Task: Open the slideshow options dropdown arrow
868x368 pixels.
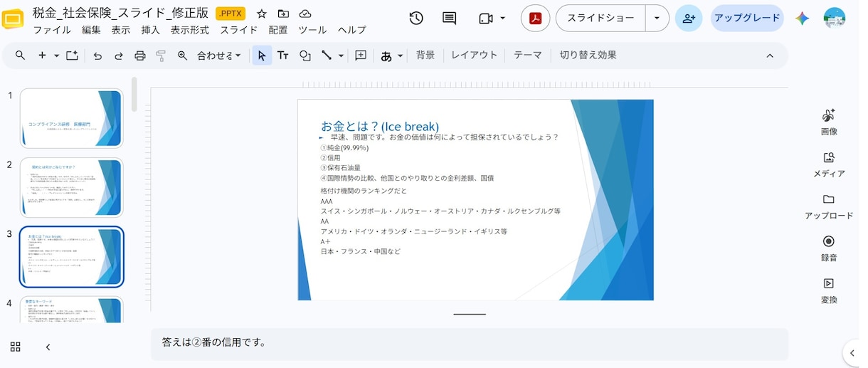Action: (657, 18)
